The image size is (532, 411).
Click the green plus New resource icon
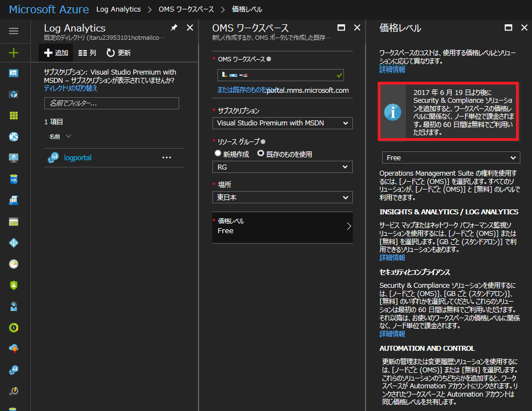(x=14, y=52)
